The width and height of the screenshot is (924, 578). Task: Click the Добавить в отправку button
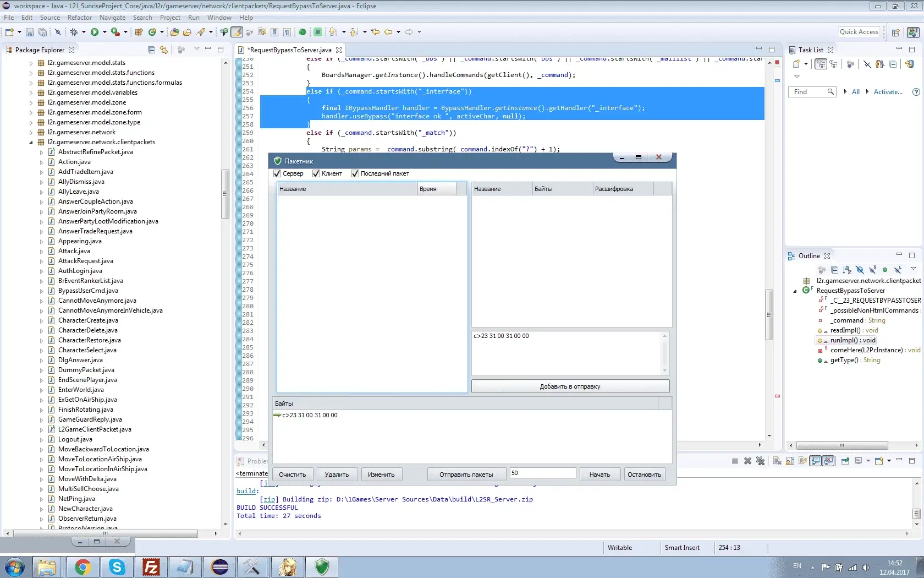(570, 386)
